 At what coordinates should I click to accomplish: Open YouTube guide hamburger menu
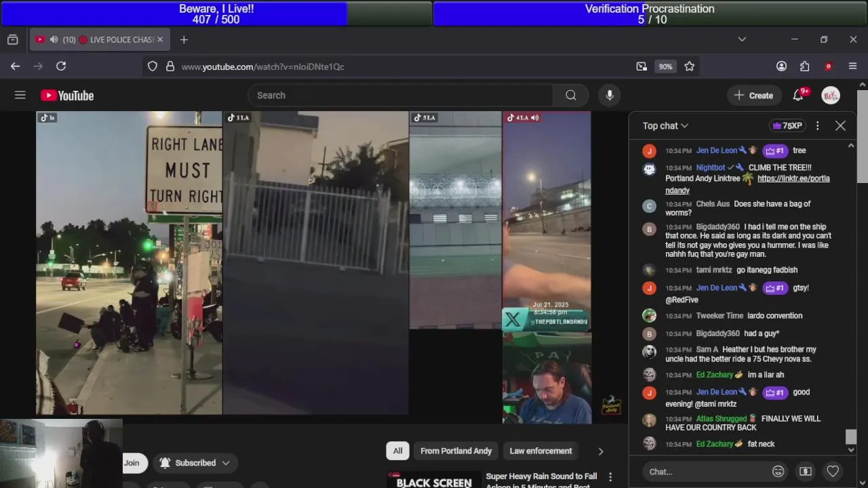20,96
